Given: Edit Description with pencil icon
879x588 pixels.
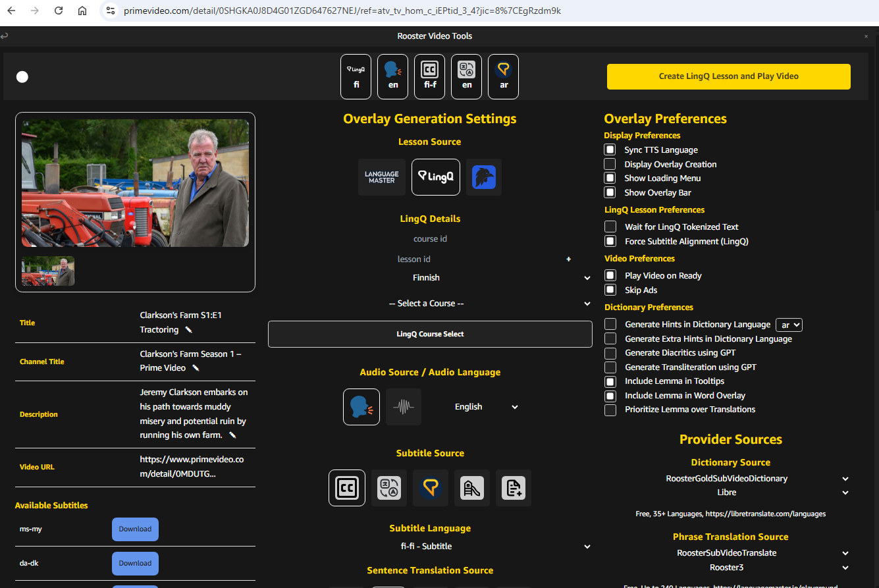Looking at the screenshot, I should point(232,435).
